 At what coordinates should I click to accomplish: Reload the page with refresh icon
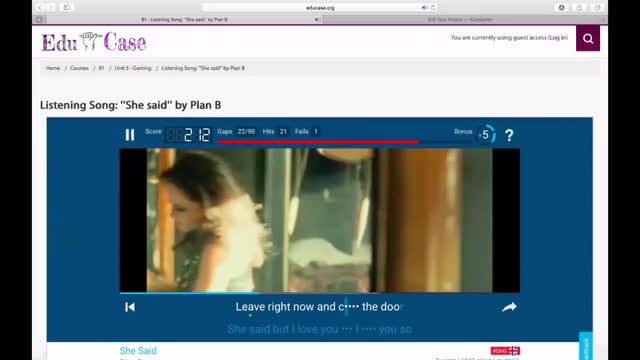click(433, 8)
